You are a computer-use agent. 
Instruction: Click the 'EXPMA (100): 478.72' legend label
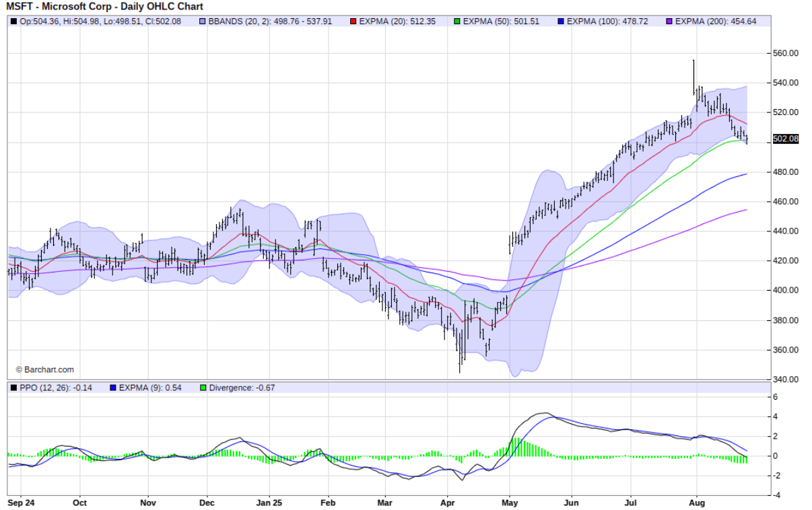607,22
